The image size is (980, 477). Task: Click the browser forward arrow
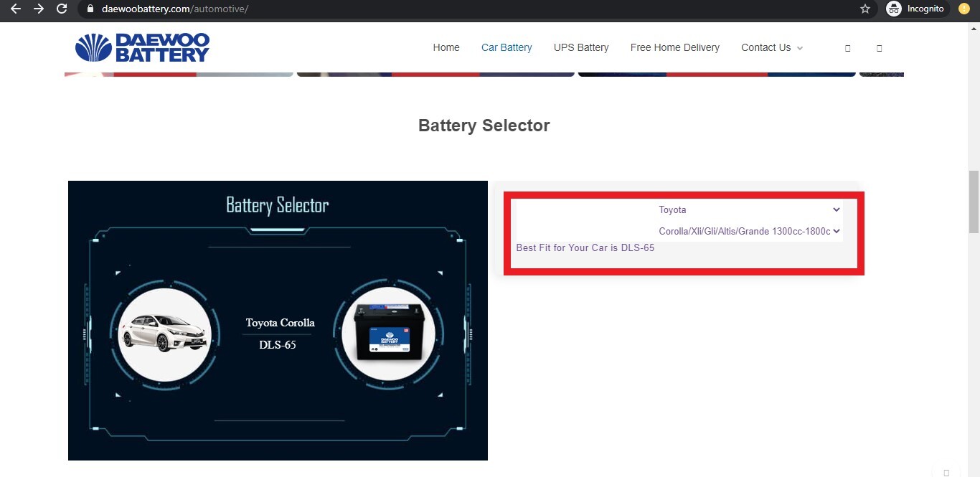point(39,9)
